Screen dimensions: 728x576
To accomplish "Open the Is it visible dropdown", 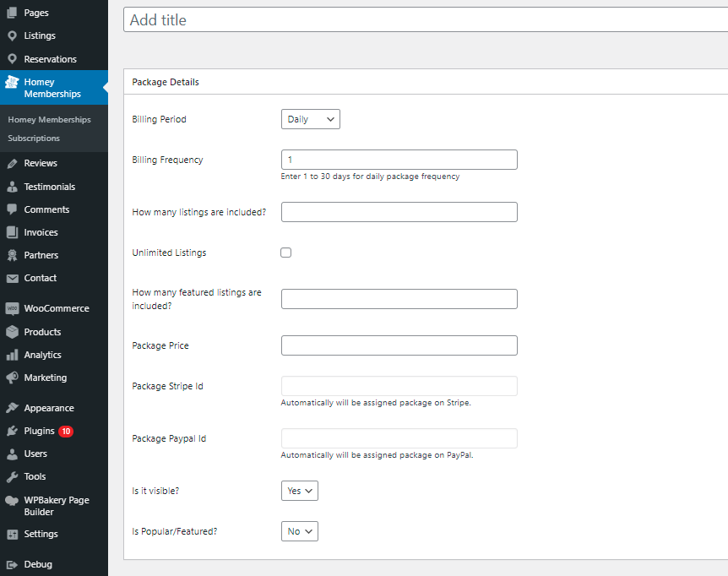I will tap(300, 491).
